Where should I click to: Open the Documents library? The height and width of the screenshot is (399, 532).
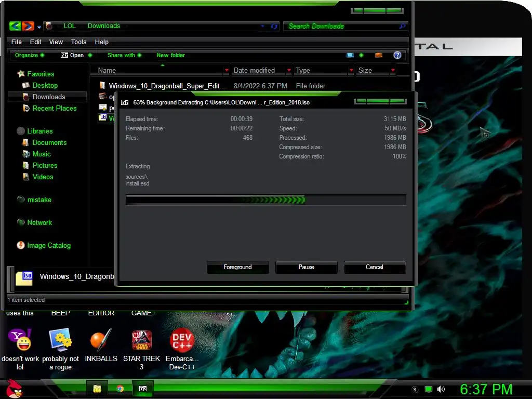[x=49, y=142]
